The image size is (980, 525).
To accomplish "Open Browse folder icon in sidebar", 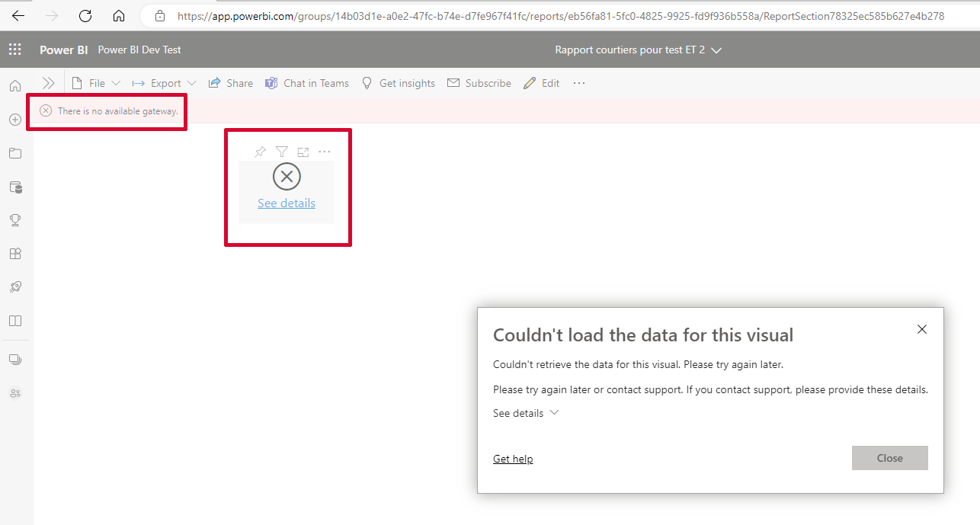I will pos(15,153).
